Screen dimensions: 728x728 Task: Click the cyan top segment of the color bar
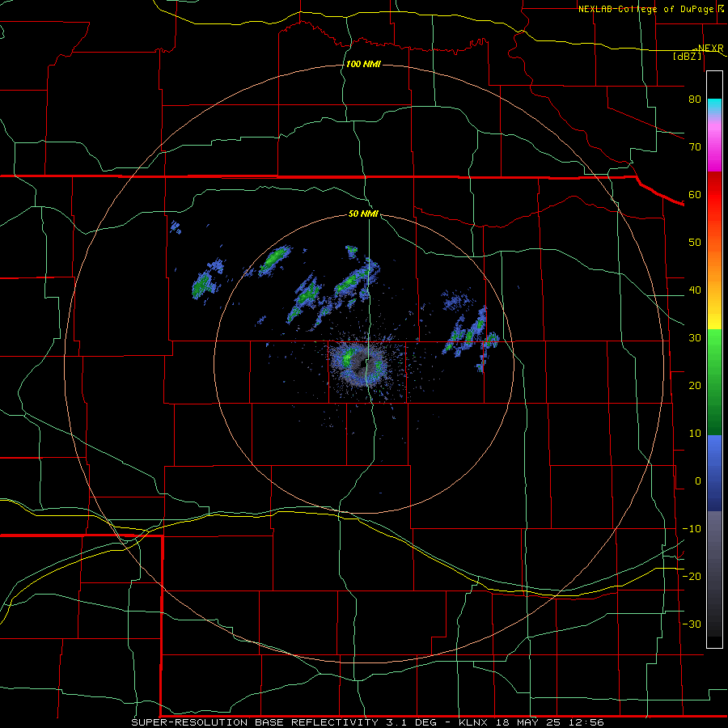point(714,108)
